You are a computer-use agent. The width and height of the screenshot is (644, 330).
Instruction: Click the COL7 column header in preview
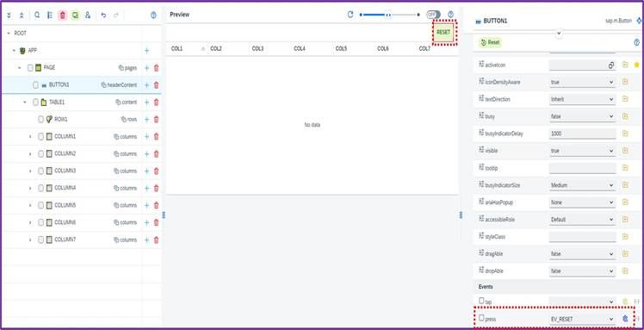424,49
